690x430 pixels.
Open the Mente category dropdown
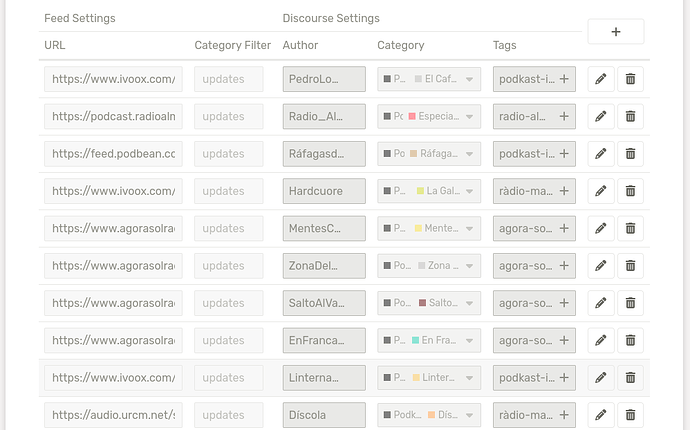tap(429, 228)
